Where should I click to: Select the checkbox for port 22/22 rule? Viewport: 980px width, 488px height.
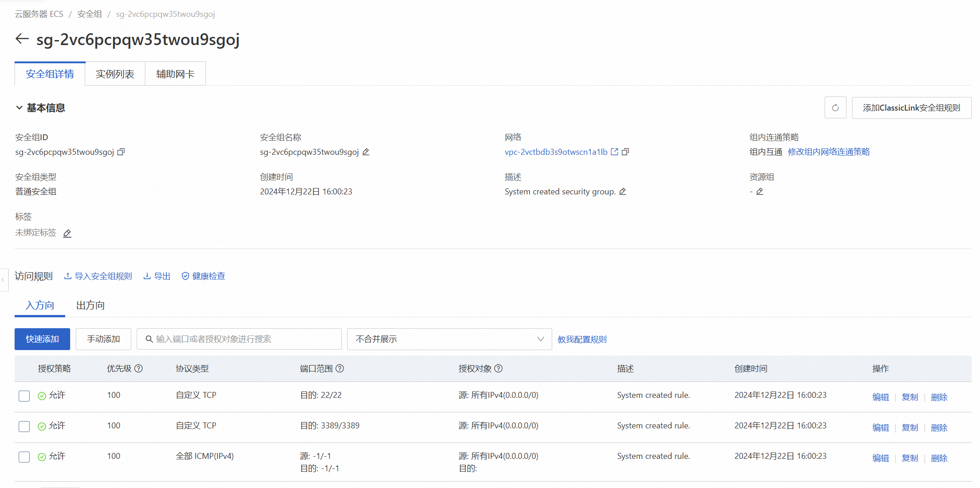click(24, 396)
